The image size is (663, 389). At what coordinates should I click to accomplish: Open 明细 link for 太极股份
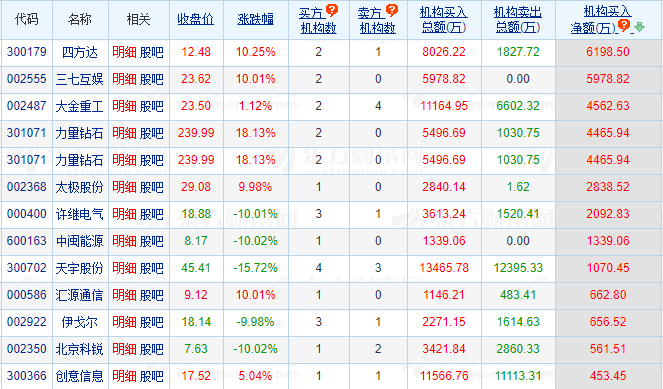124,187
